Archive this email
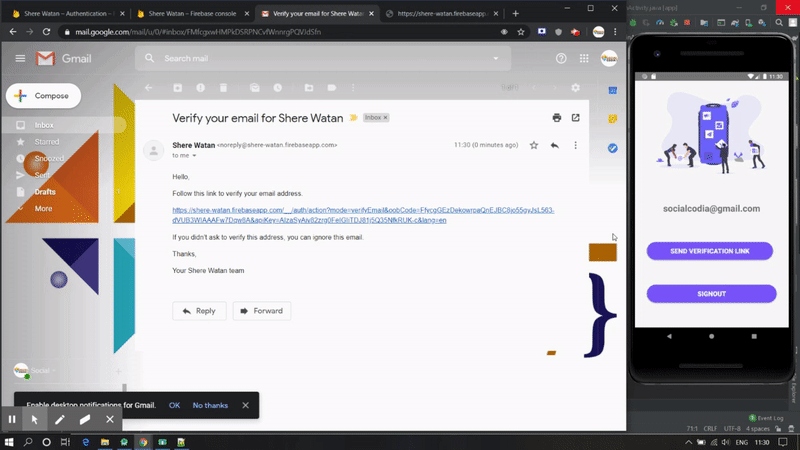This screenshot has height=450, width=800. point(178,88)
